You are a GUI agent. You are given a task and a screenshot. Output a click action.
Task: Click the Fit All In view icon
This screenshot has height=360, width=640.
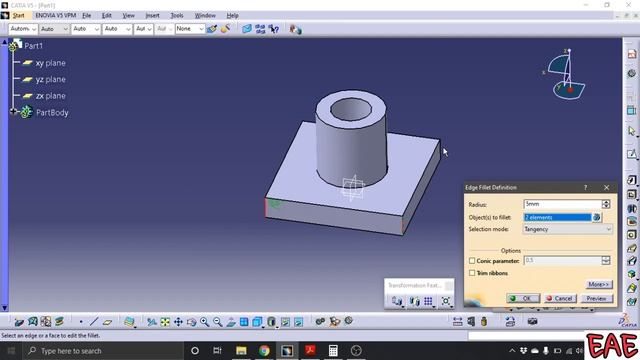pos(165,322)
